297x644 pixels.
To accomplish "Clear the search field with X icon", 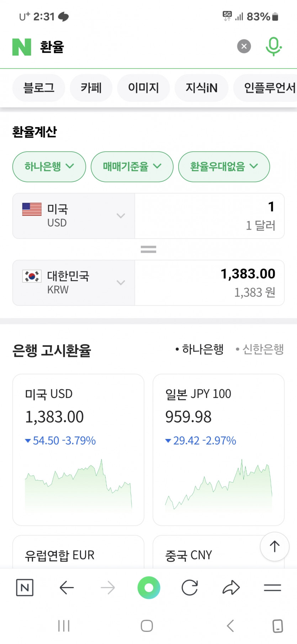I will [x=244, y=46].
